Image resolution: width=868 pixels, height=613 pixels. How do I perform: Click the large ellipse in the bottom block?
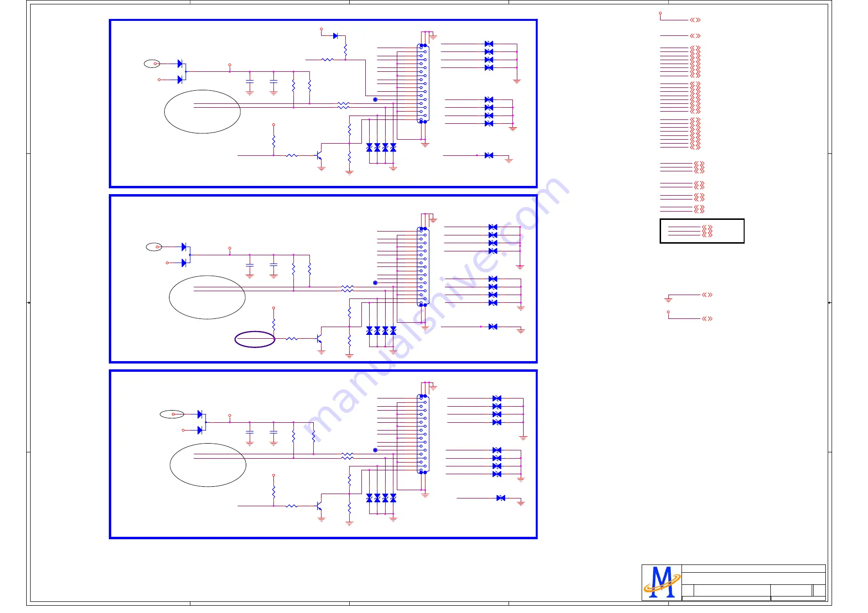click(x=208, y=465)
